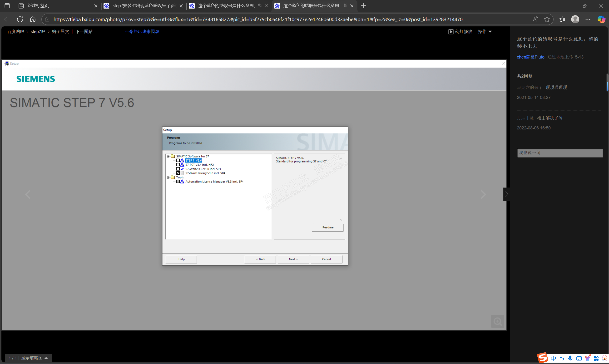609x364 pixels.
Task: Add page to favorites star icon
Action: point(547,19)
